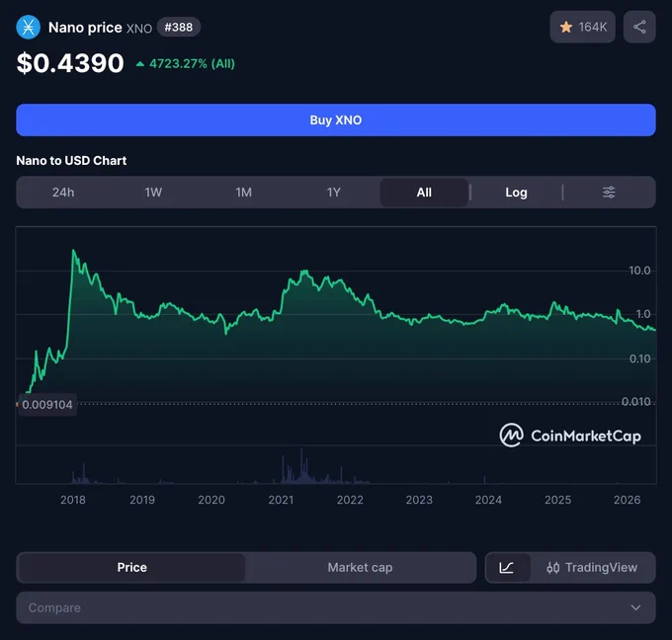Switch chart data to Market cap
672x640 pixels.
tap(360, 568)
